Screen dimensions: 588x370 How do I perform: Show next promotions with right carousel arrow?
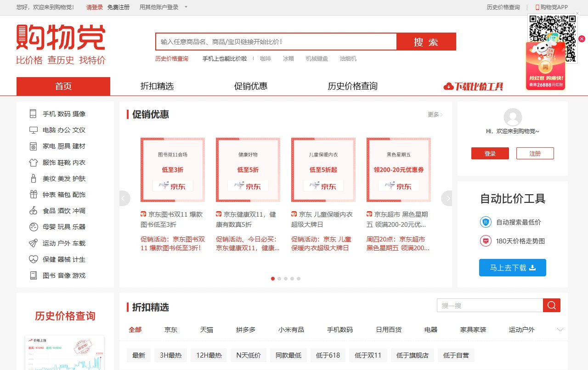(x=447, y=198)
